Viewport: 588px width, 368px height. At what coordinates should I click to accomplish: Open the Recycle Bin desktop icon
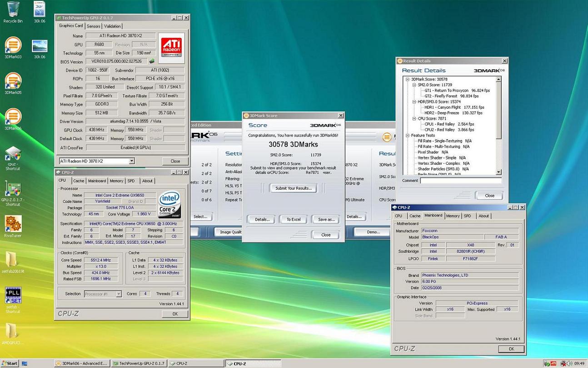[13, 12]
